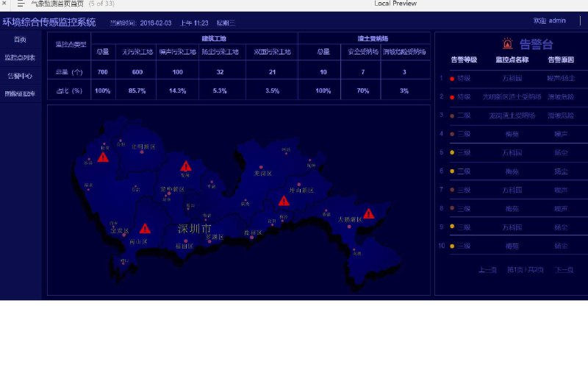Click the 盐田区 monitoring point marker

coord(252,237)
